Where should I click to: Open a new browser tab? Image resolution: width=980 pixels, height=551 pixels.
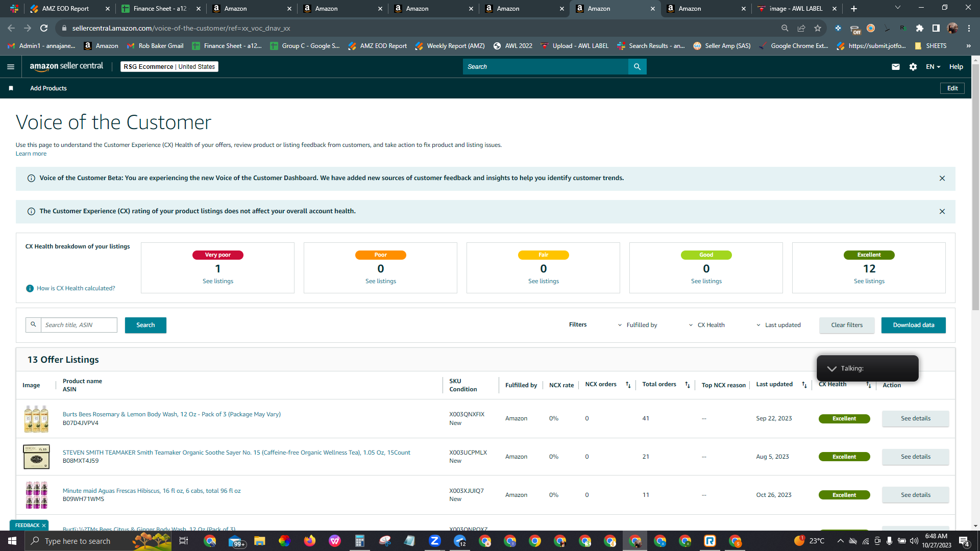tap(854, 9)
